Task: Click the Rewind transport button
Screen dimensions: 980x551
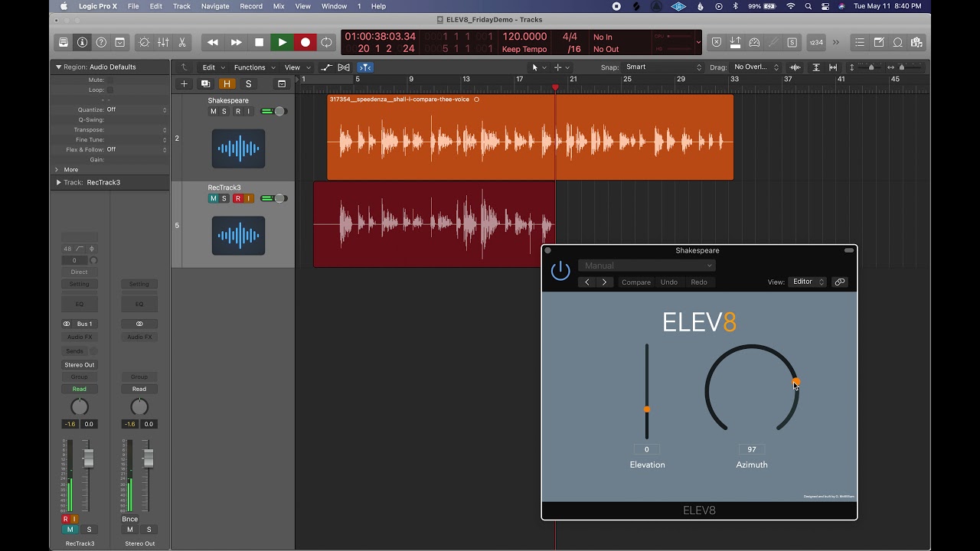Action: coord(213,42)
